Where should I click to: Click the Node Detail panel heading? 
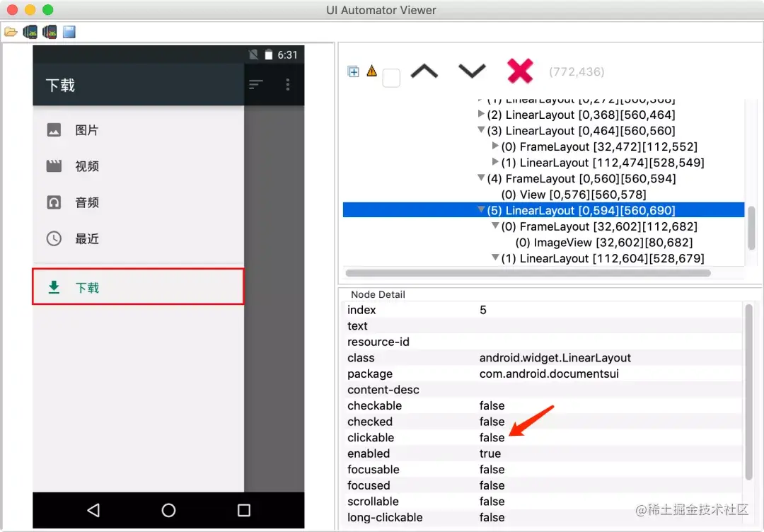378,294
